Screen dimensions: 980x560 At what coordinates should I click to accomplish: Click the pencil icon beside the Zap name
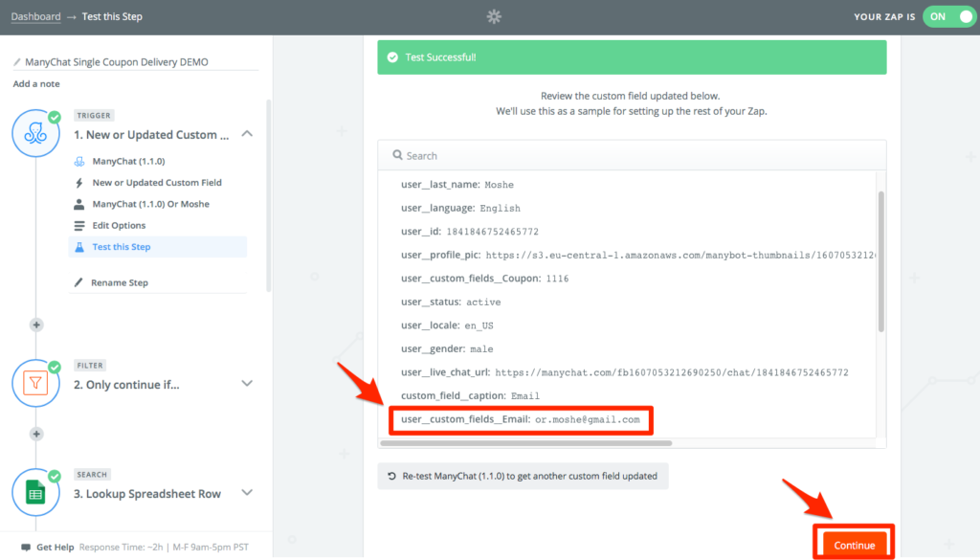[x=17, y=62]
